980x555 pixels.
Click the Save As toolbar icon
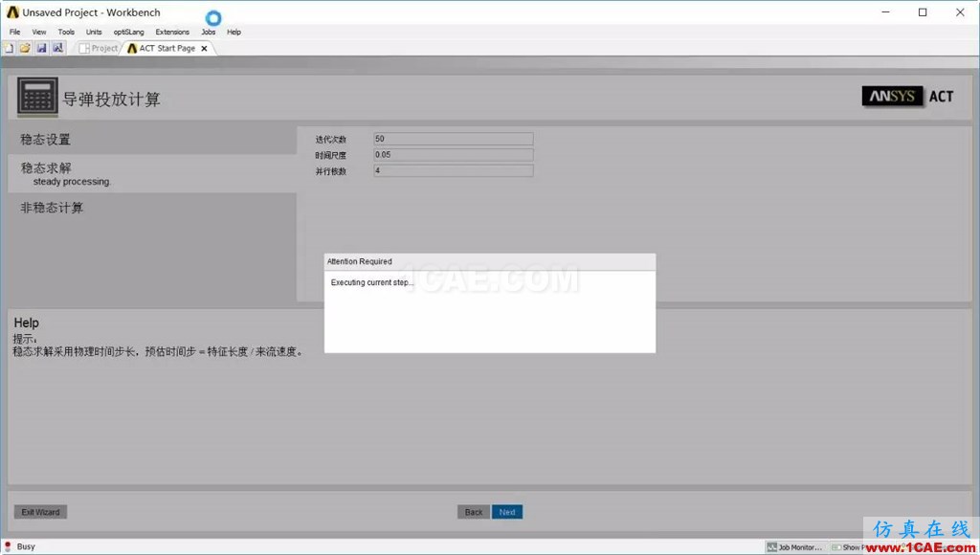[57, 48]
